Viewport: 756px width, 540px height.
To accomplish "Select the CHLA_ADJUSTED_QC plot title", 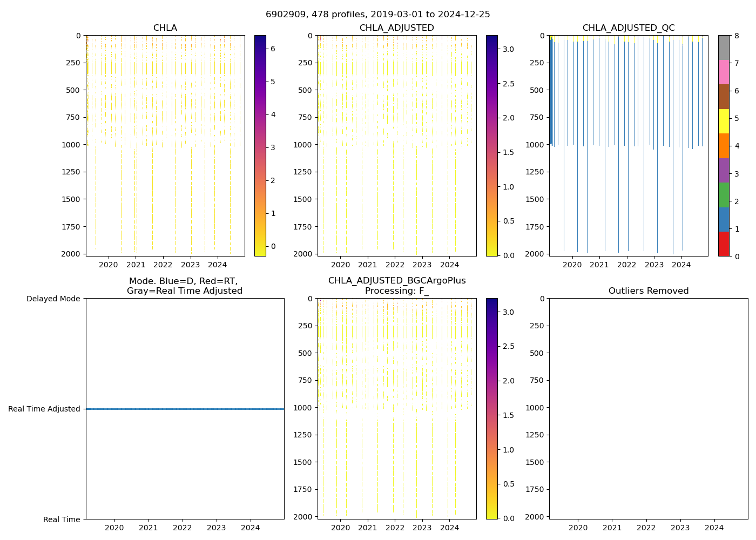I will point(628,28).
